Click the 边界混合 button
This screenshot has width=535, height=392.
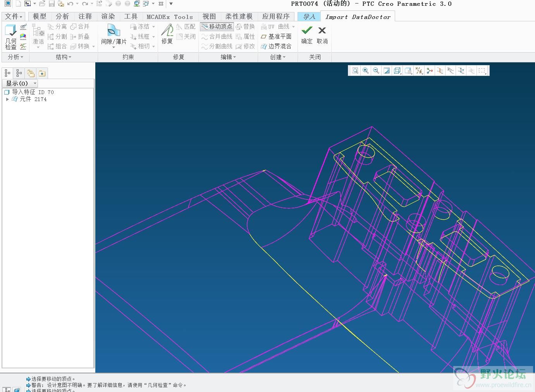pos(276,46)
